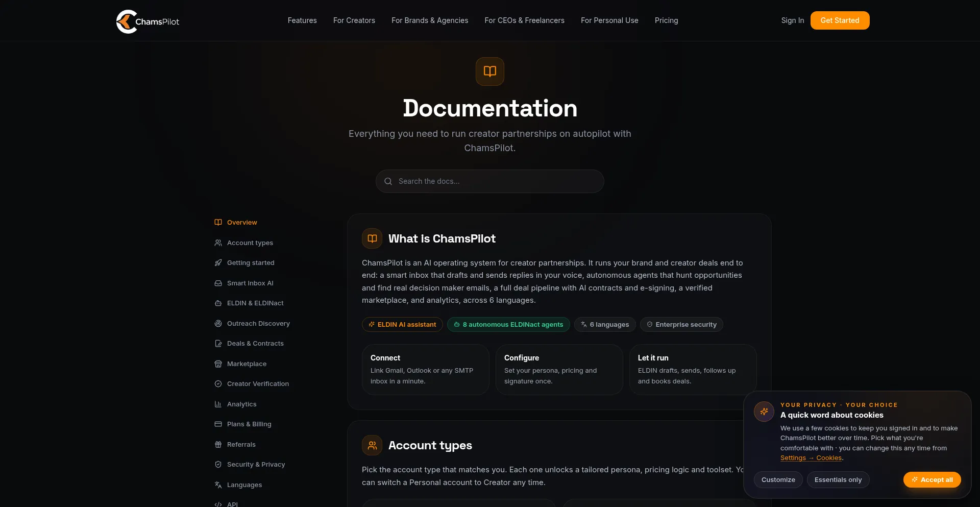Choose Essentials only cookies
The width and height of the screenshot is (980, 507).
pos(838,479)
